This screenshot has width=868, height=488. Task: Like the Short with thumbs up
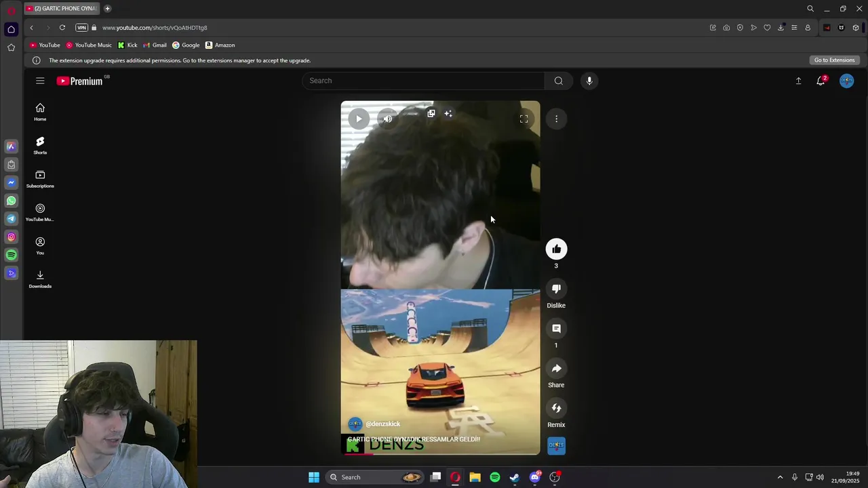(x=556, y=249)
